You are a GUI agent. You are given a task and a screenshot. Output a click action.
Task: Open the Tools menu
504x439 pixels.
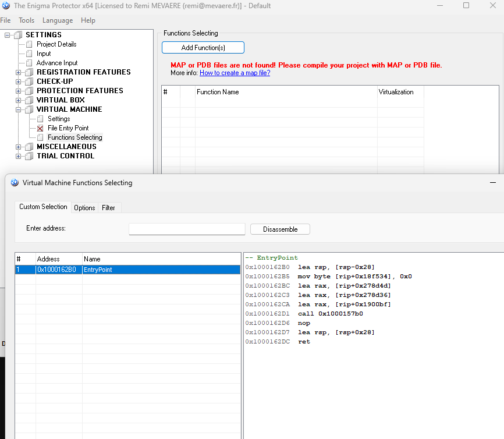tap(26, 20)
